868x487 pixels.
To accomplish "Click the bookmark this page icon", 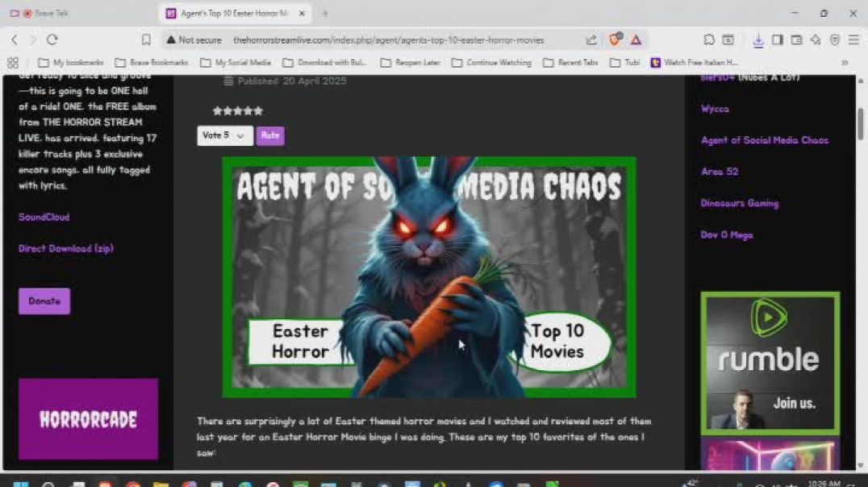I will point(146,40).
